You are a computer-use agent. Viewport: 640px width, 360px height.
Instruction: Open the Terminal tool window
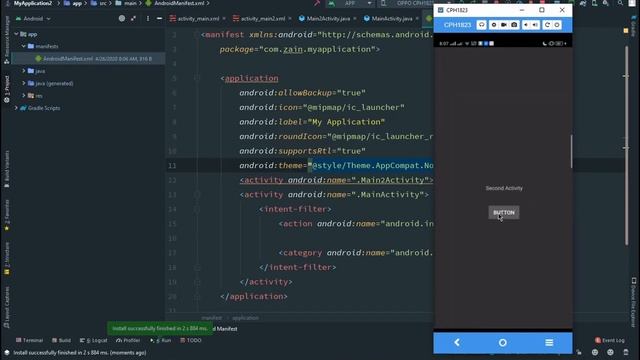click(x=29, y=340)
